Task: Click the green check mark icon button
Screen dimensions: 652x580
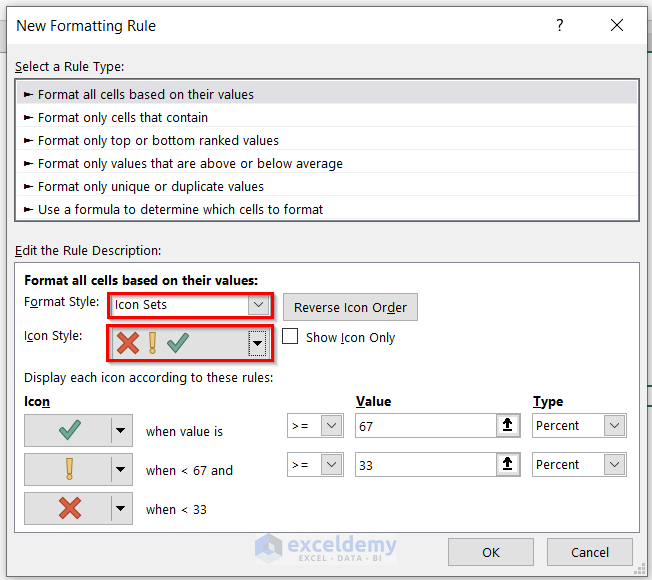Action: pos(69,430)
